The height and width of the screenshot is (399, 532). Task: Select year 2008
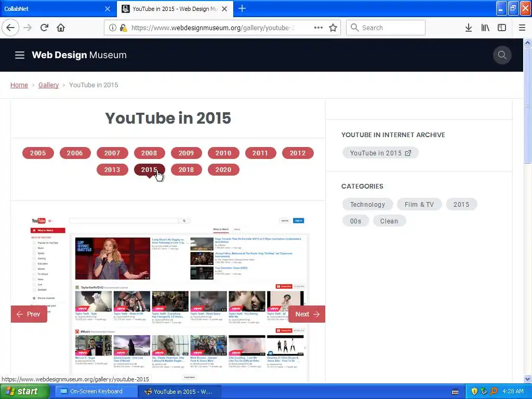tap(149, 153)
